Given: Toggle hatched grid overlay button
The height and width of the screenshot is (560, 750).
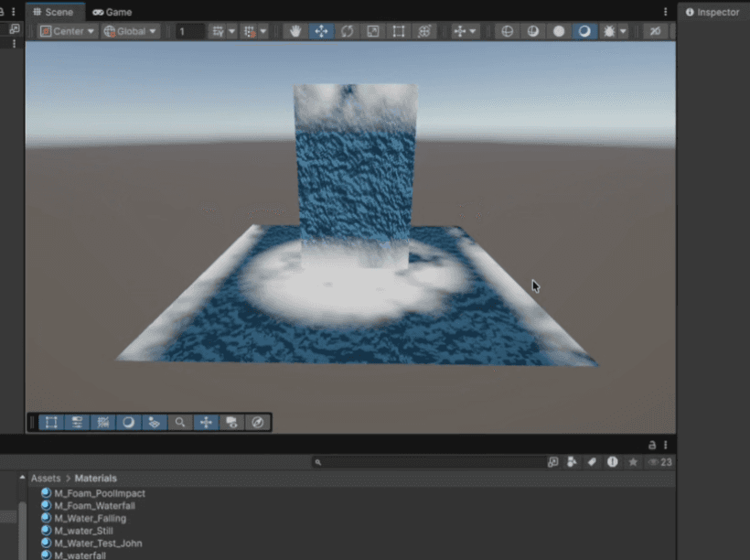Looking at the screenshot, I should 102,422.
